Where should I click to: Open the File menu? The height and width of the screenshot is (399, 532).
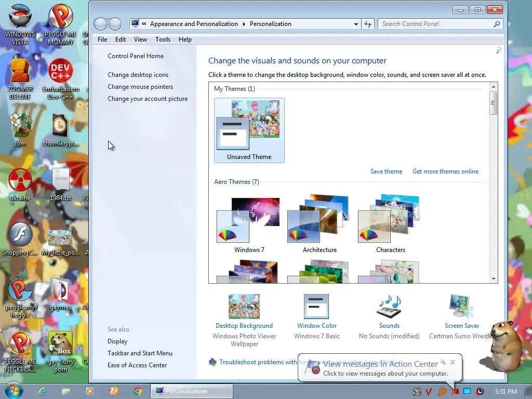pos(102,39)
